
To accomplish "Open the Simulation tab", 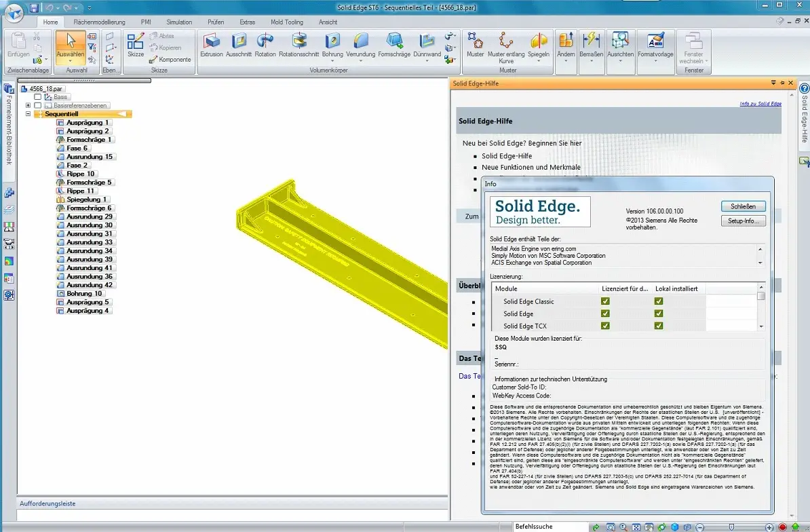I will point(179,22).
